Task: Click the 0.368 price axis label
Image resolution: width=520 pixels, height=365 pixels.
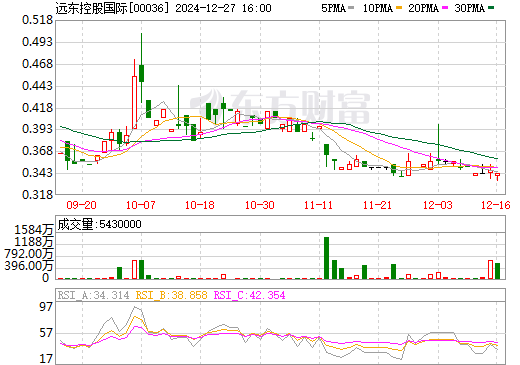Action: coord(37,151)
